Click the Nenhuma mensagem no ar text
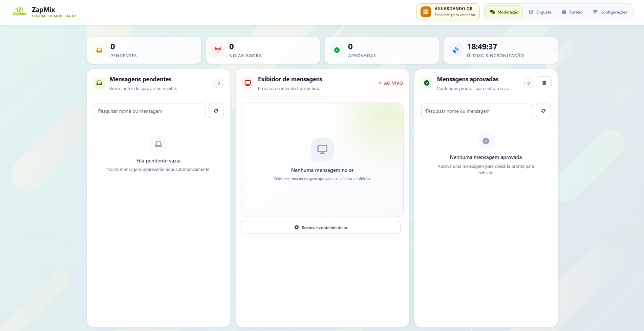 322,170
